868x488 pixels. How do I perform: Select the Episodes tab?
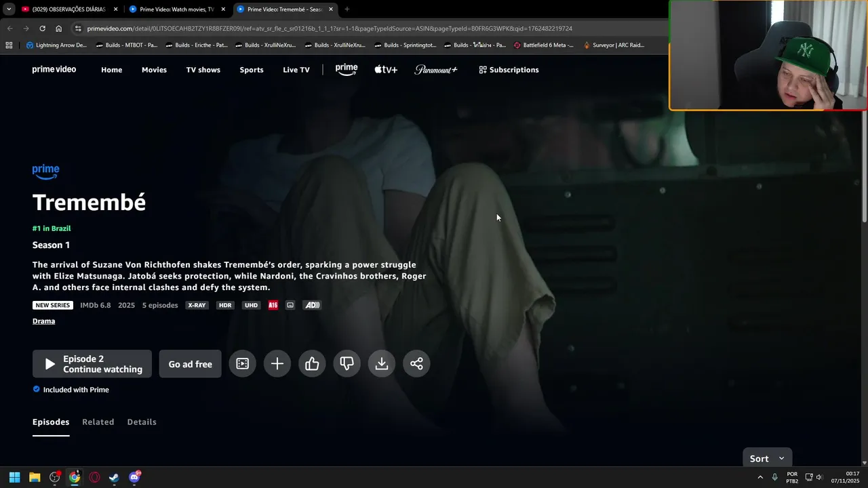51,422
